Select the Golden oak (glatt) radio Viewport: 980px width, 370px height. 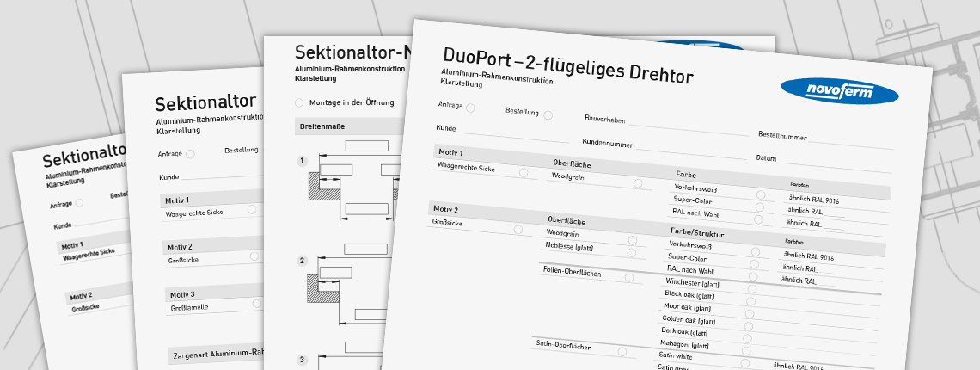tap(748, 326)
